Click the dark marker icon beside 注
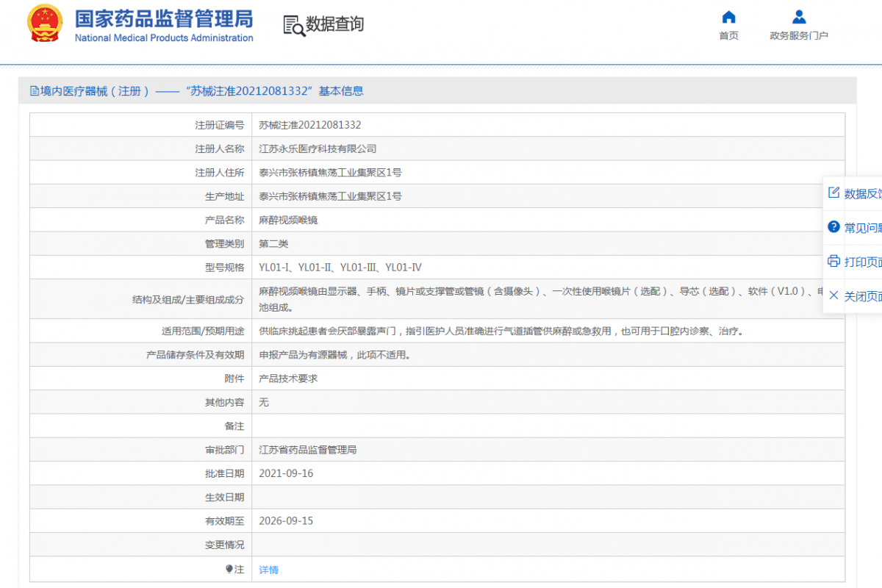882x588 pixels. (229, 569)
